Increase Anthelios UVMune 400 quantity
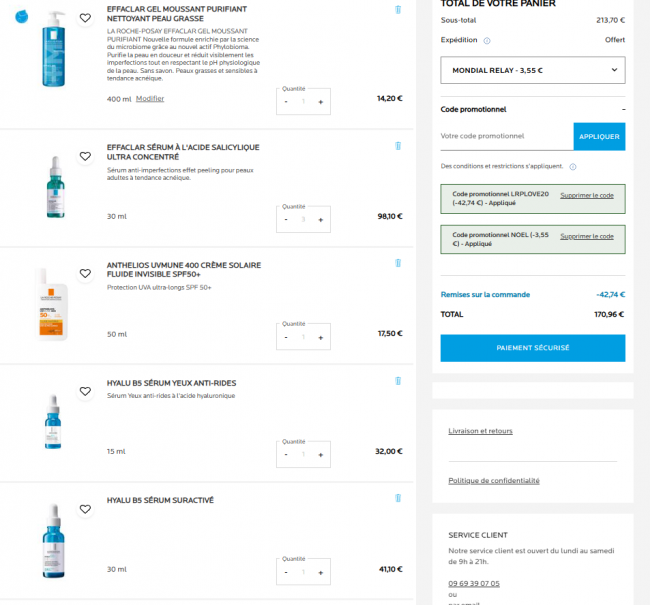Image resolution: width=650 pixels, height=605 pixels. (x=320, y=337)
